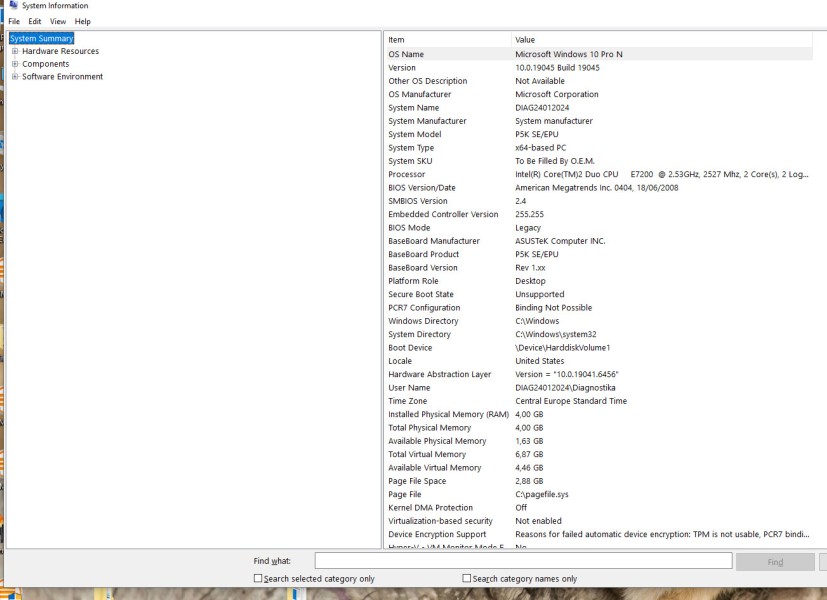
Task: Open the View menu
Action: pos(57,20)
